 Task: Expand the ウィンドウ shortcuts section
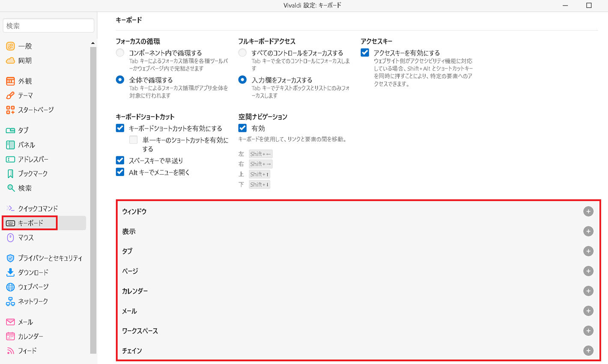point(588,212)
